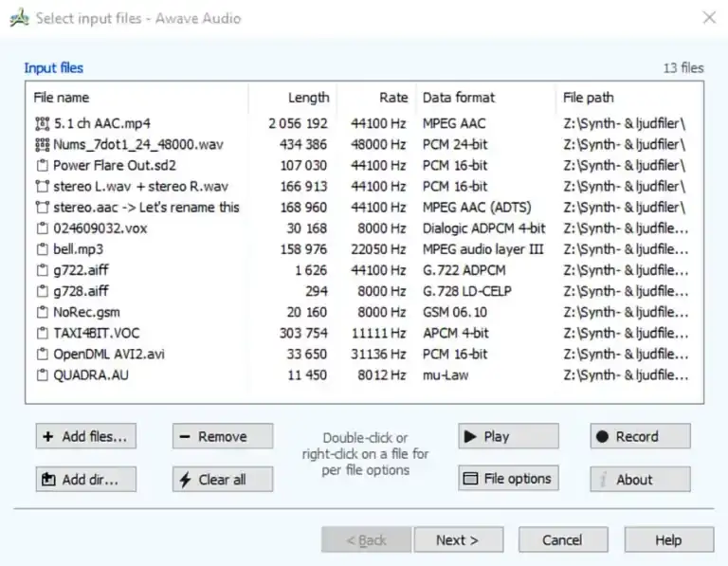This screenshot has width=728, height=566.
Task: Select the file TAXI4BIT.VOC
Action: 96,333
